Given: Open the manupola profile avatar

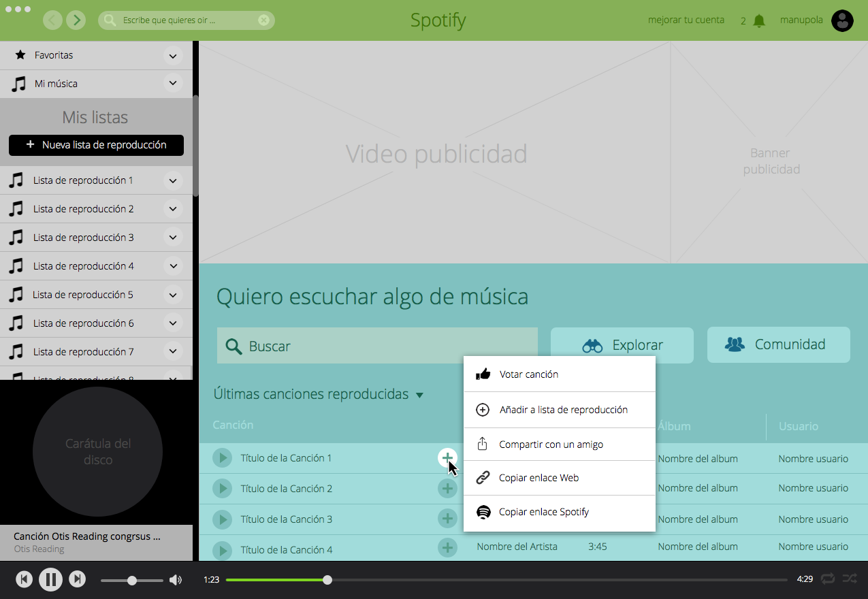Looking at the screenshot, I should pos(843,20).
